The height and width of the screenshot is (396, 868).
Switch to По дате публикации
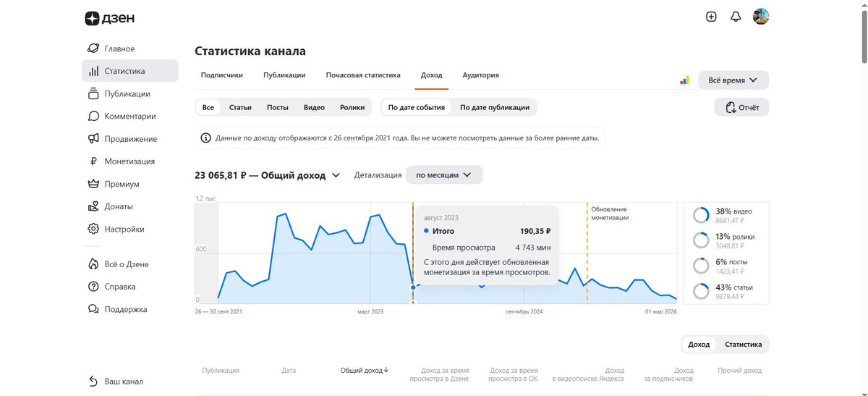(495, 107)
